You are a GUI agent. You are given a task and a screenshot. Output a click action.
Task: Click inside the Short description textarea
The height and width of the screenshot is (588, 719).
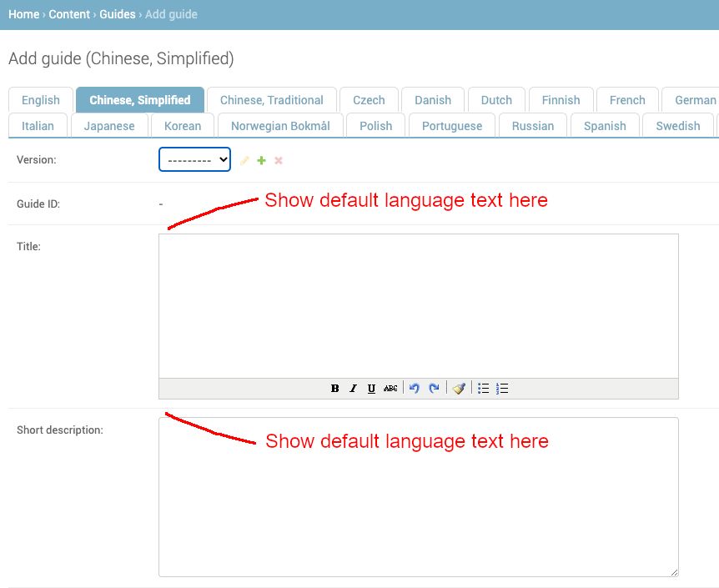[x=418, y=497]
